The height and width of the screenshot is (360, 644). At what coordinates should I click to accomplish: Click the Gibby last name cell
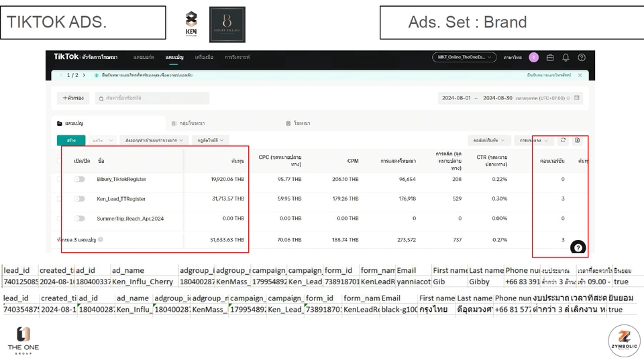click(x=486, y=282)
